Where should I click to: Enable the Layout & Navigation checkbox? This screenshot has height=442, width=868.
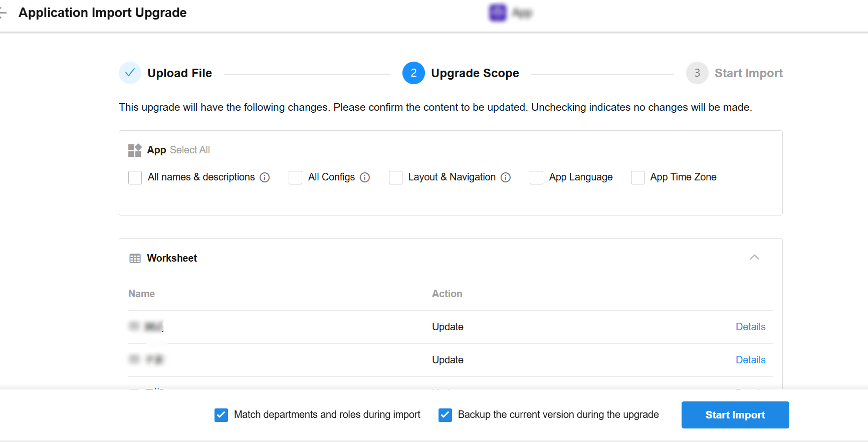pyautogui.click(x=395, y=177)
